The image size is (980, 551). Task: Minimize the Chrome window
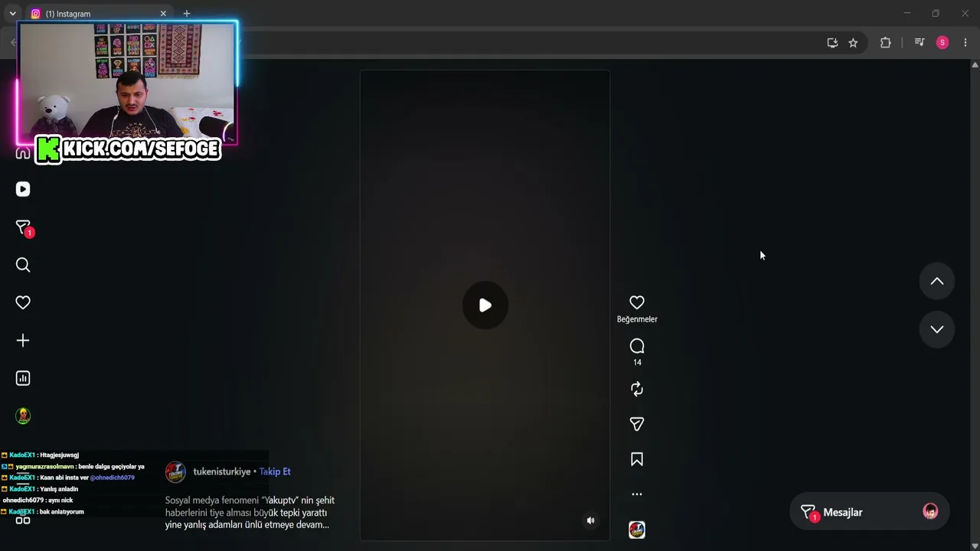pyautogui.click(x=907, y=13)
